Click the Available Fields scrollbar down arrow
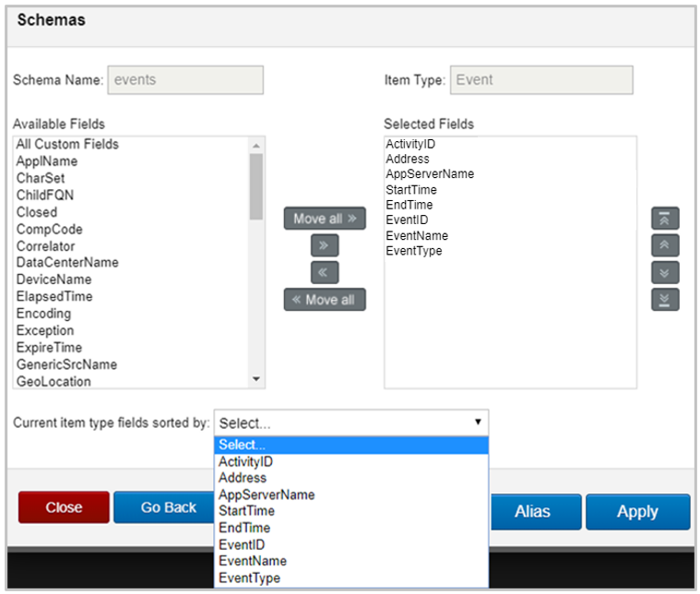 pos(256,379)
